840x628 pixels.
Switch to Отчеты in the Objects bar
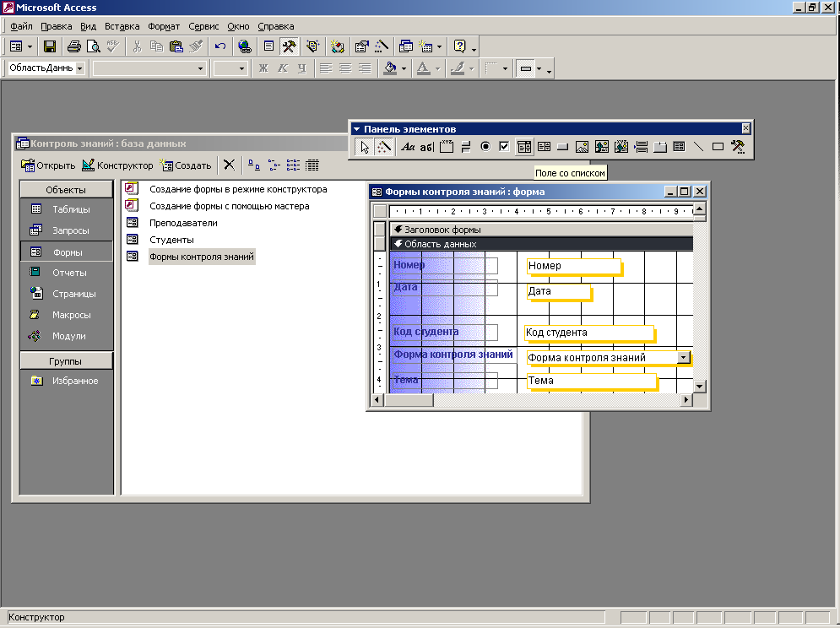click(67, 273)
